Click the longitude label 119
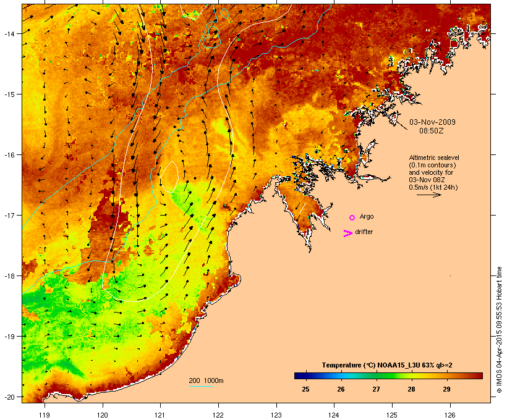Viewport: 507px width, 420px height. pos(45,415)
